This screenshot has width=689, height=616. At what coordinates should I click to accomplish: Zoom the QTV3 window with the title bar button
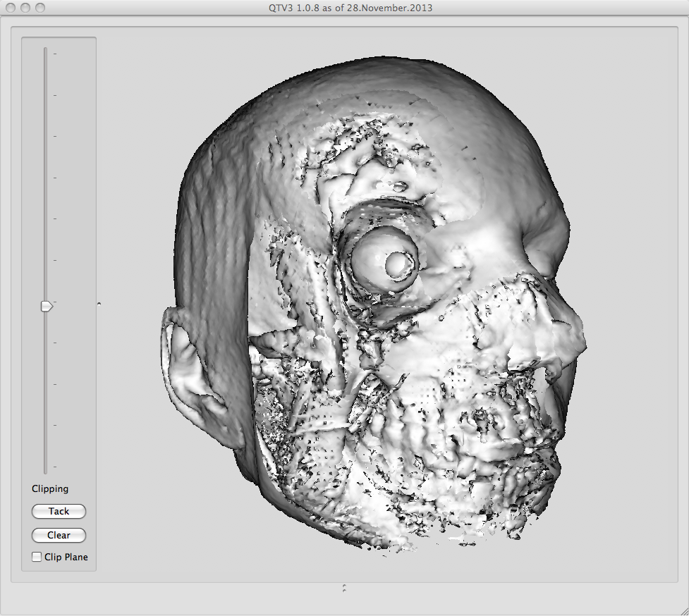(40, 8)
